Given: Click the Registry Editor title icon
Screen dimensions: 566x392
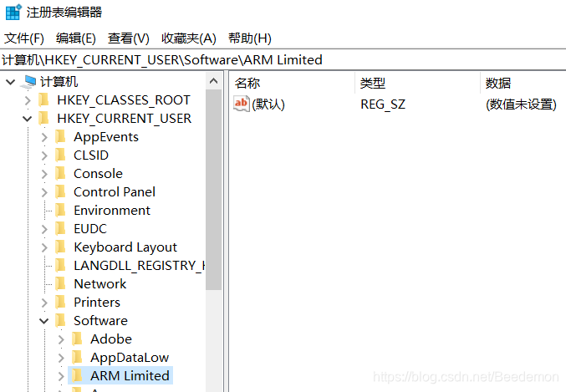Looking at the screenshot, I should click(x=13, y=12).
